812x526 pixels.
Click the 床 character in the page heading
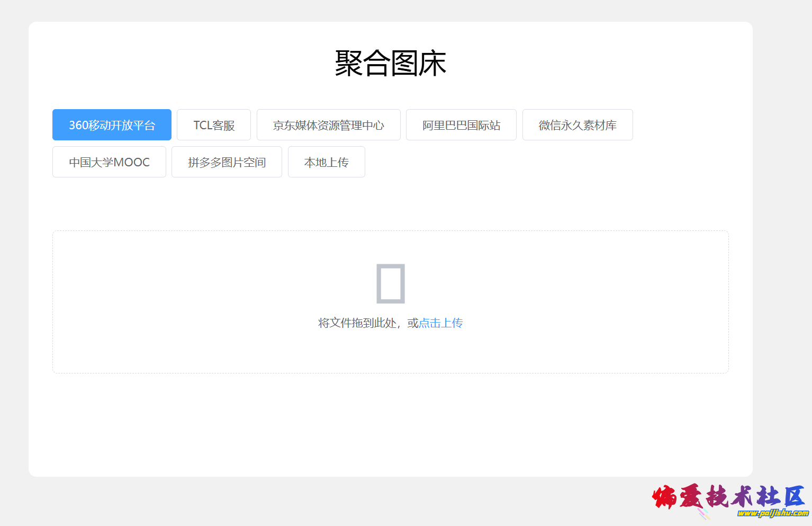pyautogui.click(x=432, y=64)
